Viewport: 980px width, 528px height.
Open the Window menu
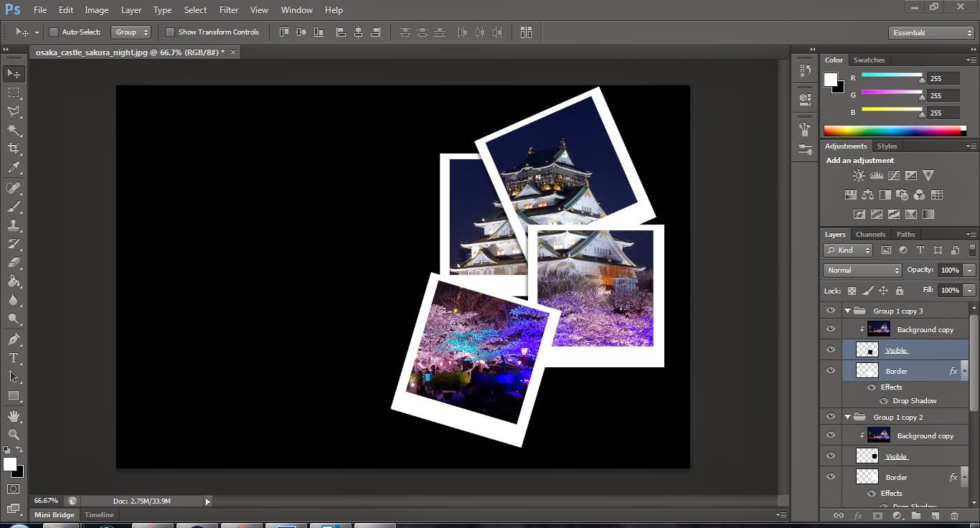tap(296, 10)
